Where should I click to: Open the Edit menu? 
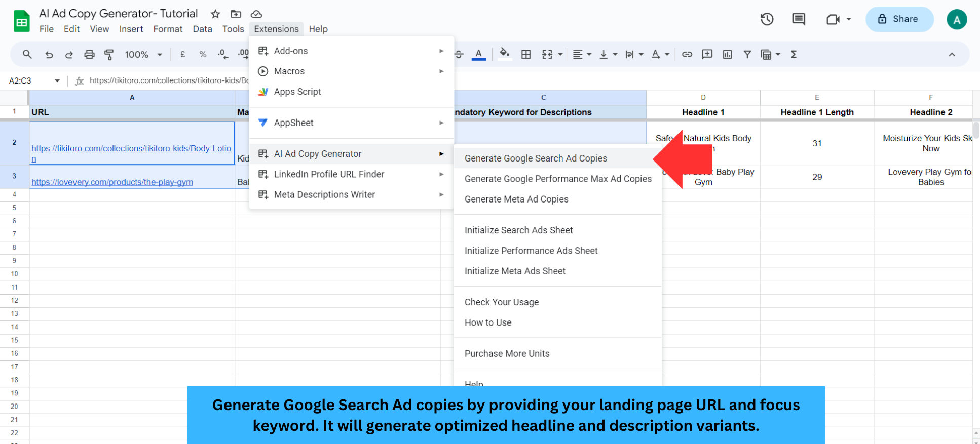click(x=71, y=29)
